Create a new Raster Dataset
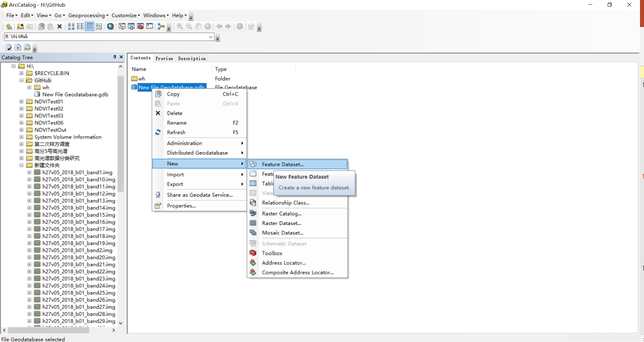This screenshot has width=644, height=342. point(297,223)
